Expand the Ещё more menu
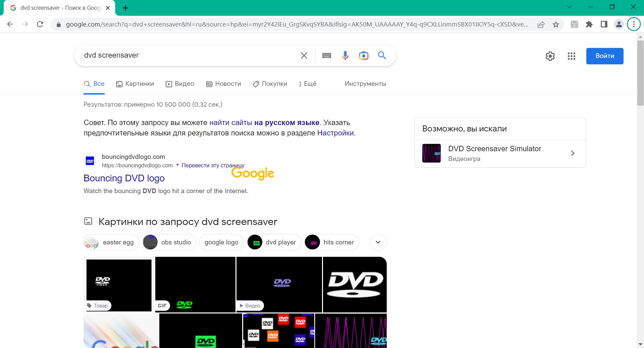This screenshot has height=348, width=644. click(x=308, y=84)
